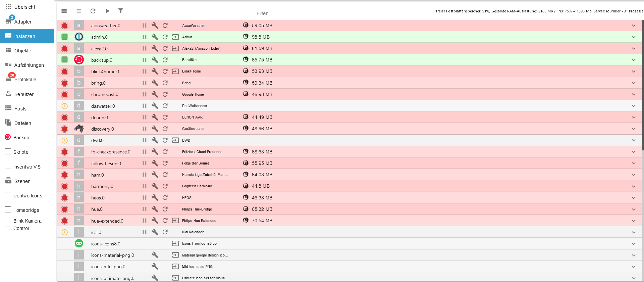The image size is (644, 282).
Task: Pause the admin.0 instance
Action: (145, 37)
